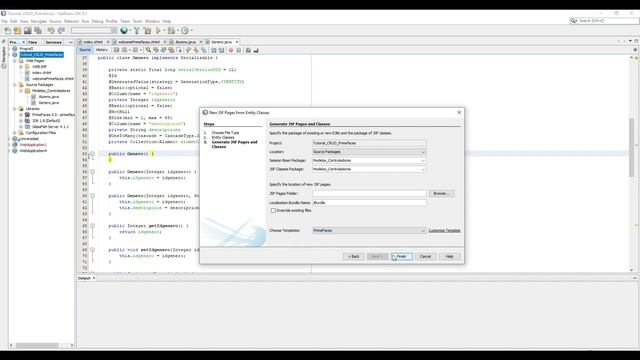Select welcomePrimefaces.xhtml in project tree
The image size is (640, 360).
point(53,78)
